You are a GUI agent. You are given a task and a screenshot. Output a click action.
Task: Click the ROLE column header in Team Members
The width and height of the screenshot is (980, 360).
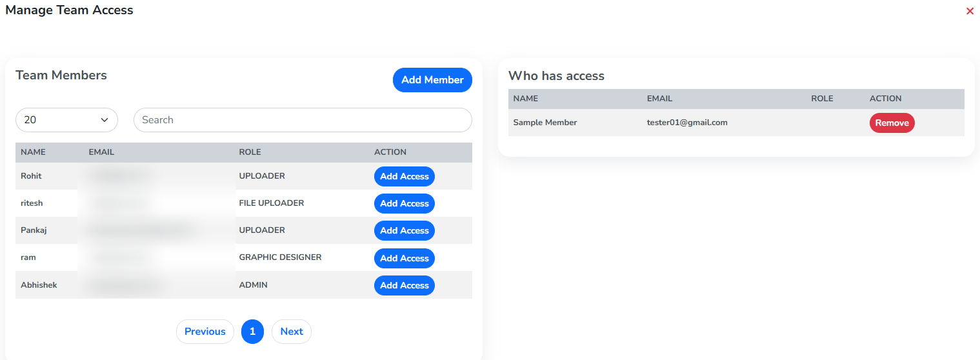pyautogui.click(x=250, y=152)
